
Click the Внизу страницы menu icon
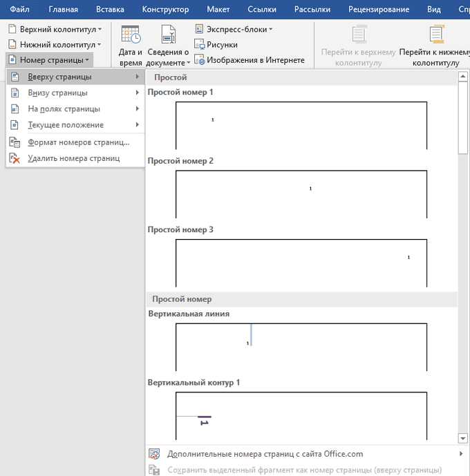tap(15, 93)
